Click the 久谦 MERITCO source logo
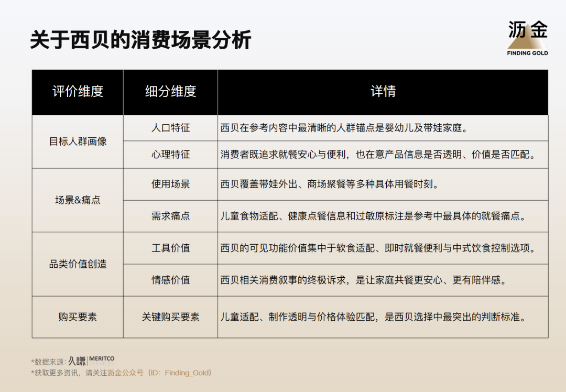The height and width of the screenshot is (392, 566). point(92,360)
